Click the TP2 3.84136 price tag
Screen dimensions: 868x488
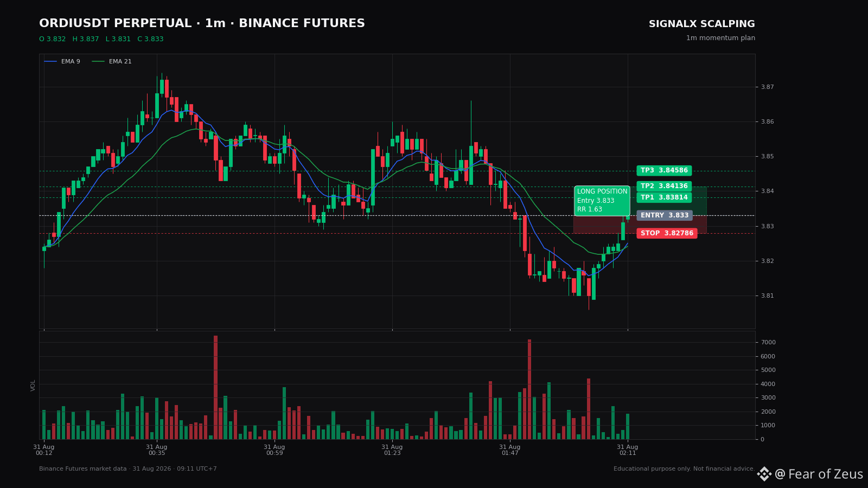coord(664,187)
